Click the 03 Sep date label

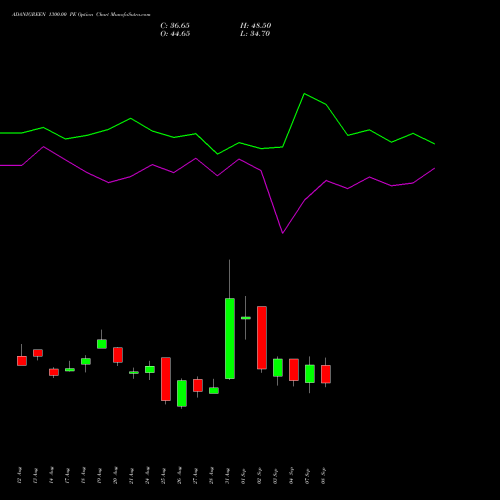point(275,475)
